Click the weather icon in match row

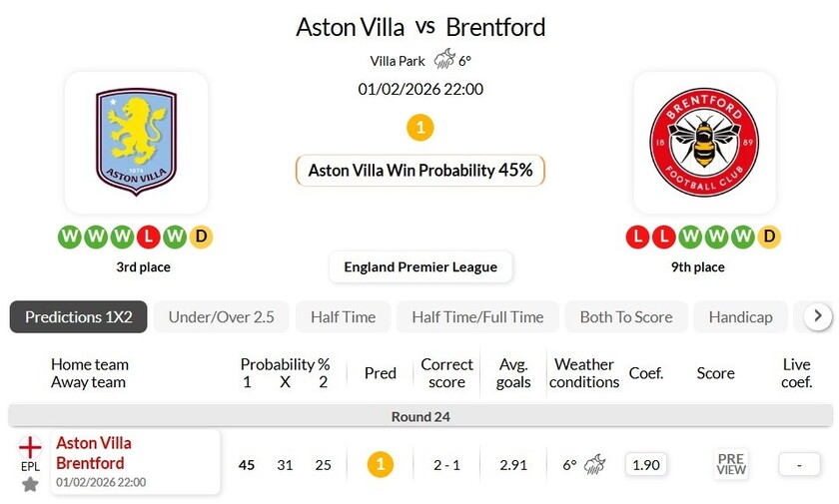coord(595,464)
